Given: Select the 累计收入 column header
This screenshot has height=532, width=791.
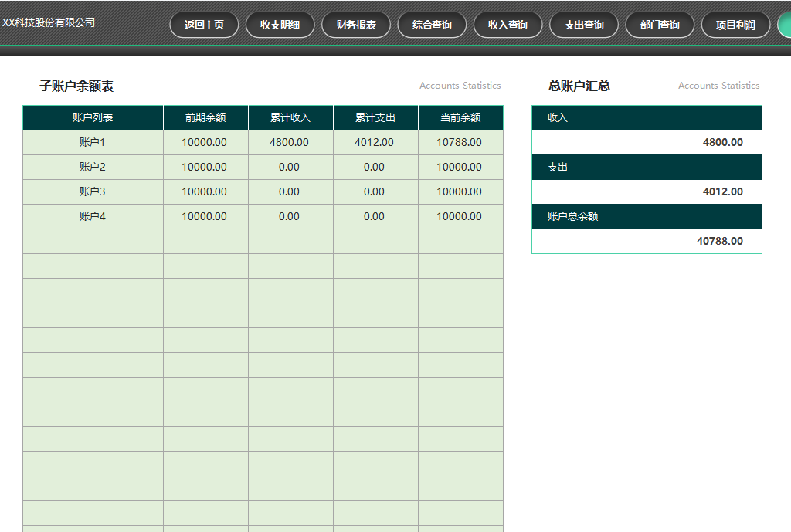Looking at the screenshot, I should pos(290,118).
